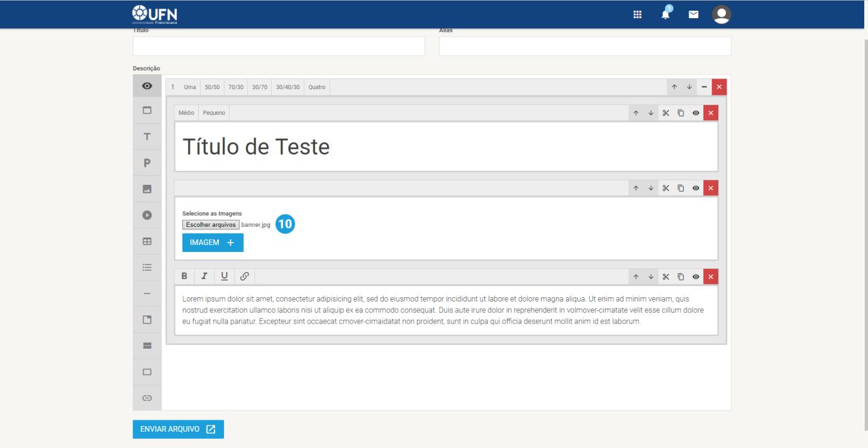
Task: Choose the 30/40/30 column layout
Action: [288, 87]
